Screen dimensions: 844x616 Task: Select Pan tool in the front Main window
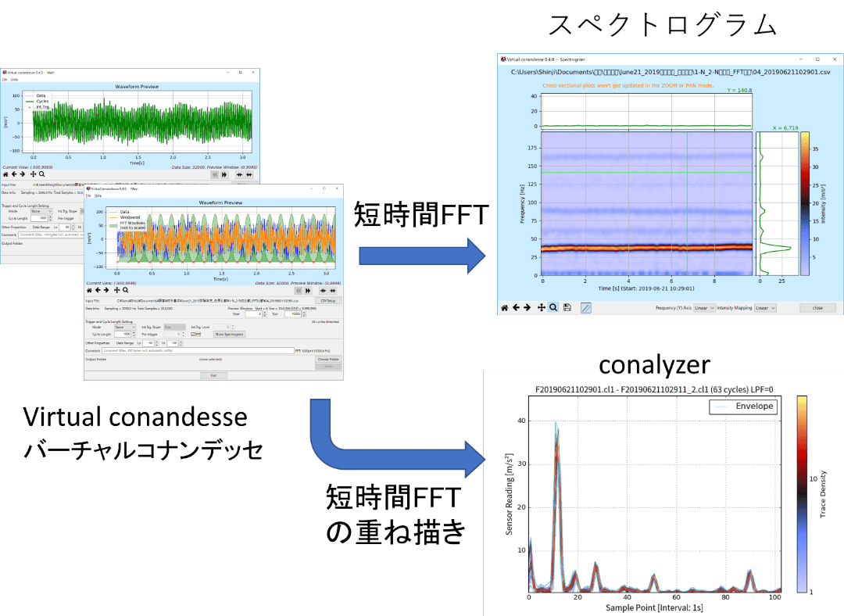pyautogui.click(x=116, y=290)
